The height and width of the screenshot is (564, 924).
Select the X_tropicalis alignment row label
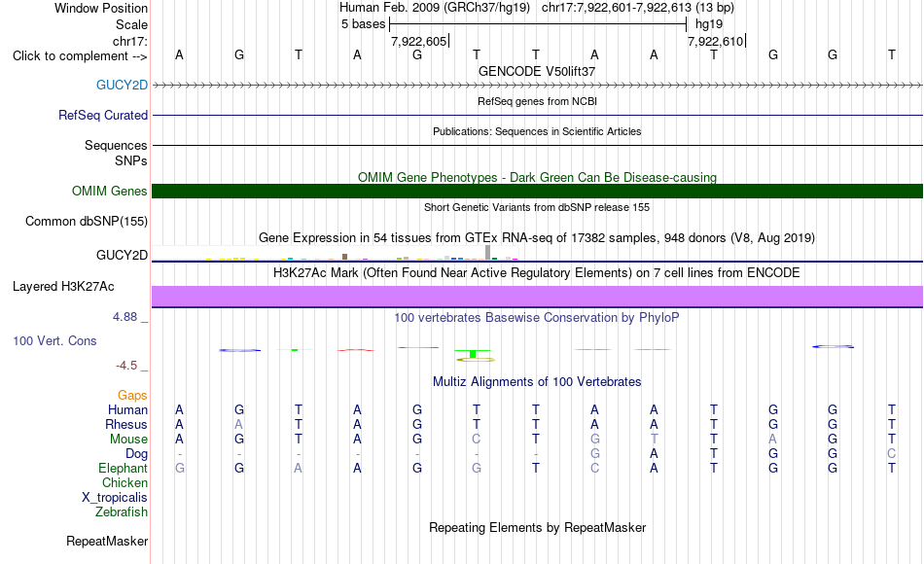coord(115,498)
